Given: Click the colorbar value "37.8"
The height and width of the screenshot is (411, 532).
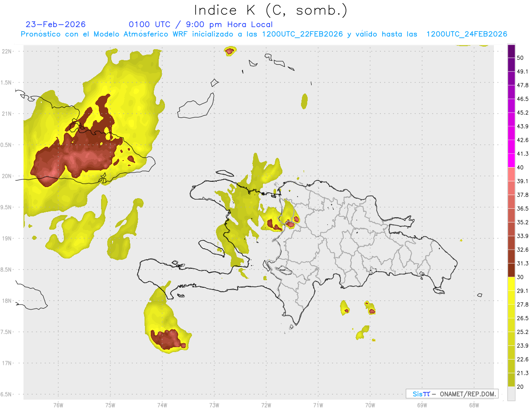Looking at the screenshot, I should [522, 195].
